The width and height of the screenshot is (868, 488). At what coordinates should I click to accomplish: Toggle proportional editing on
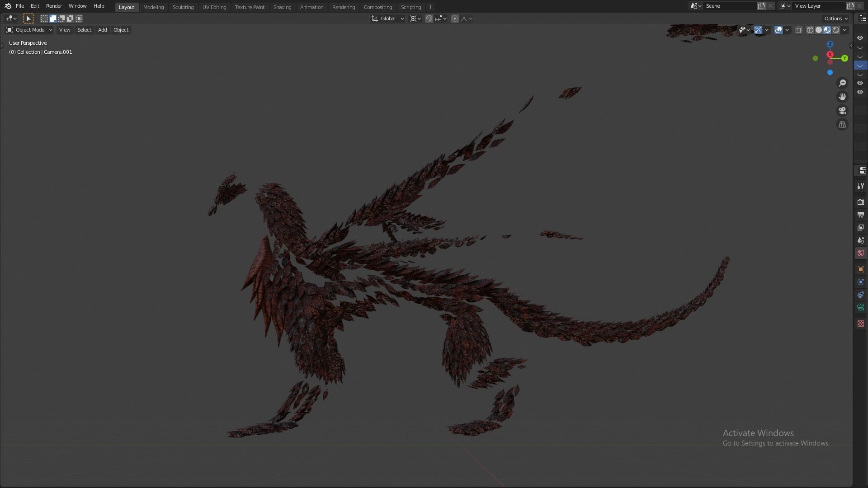click(x=455, y=19)
